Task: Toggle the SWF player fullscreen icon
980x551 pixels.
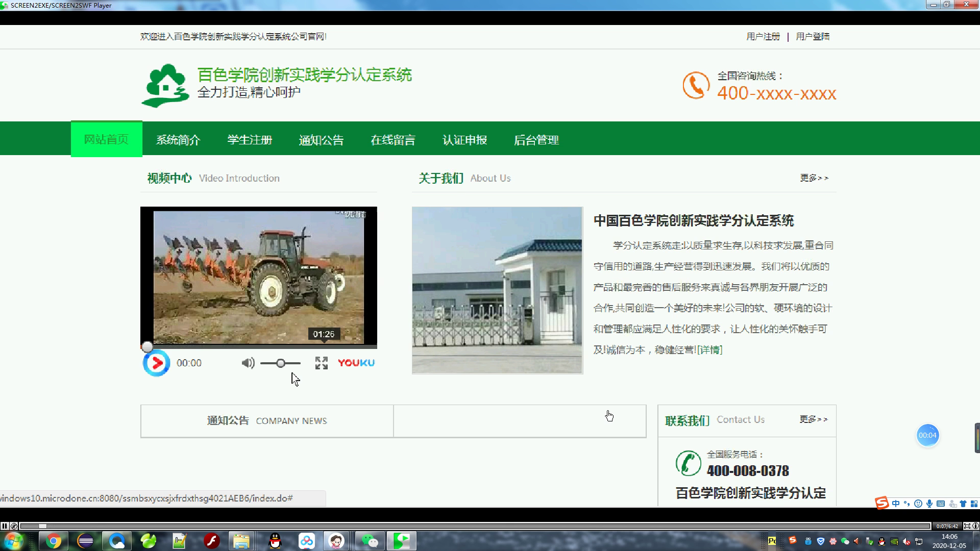Action: [x=967, y=526]
